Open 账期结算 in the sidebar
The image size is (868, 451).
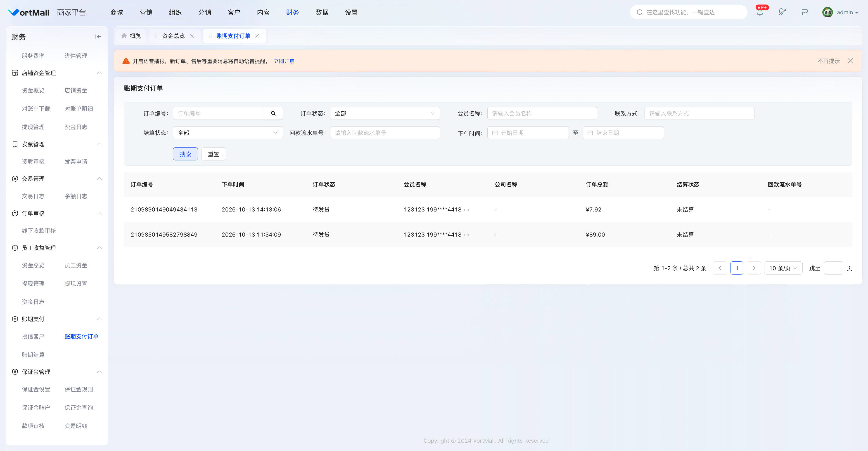(x=33, y=355)
